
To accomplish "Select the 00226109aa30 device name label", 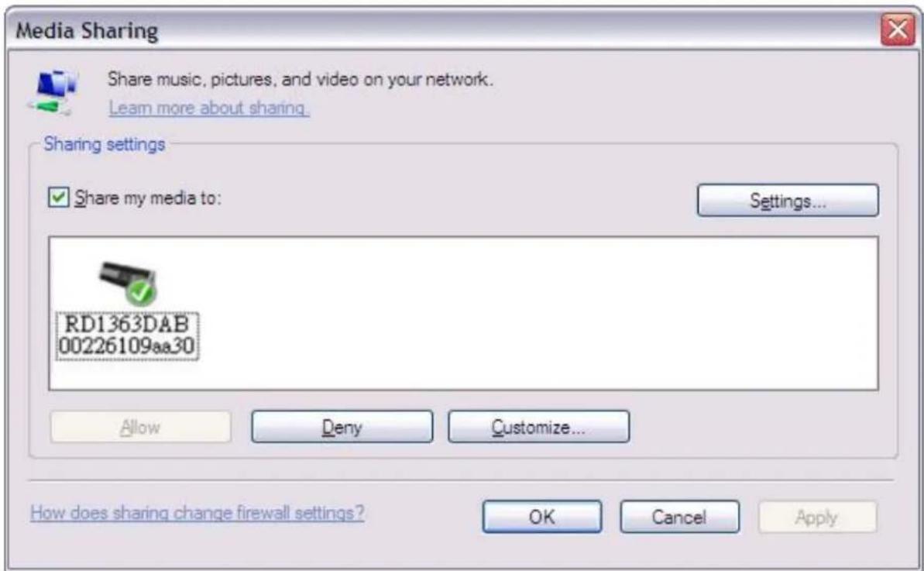I will 127,346.
